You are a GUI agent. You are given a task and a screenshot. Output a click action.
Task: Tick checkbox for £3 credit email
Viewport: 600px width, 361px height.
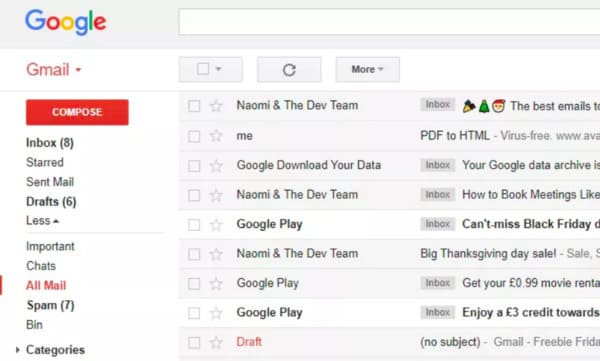194,313
